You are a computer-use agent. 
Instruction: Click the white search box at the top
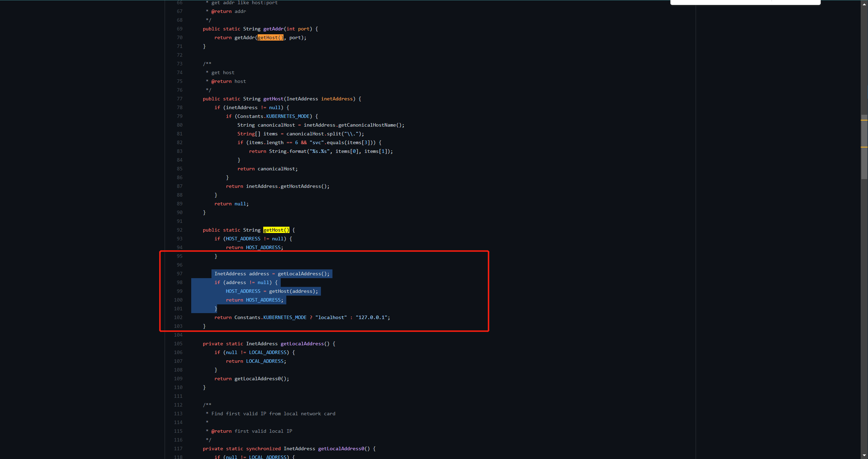(x=720, y=2)
